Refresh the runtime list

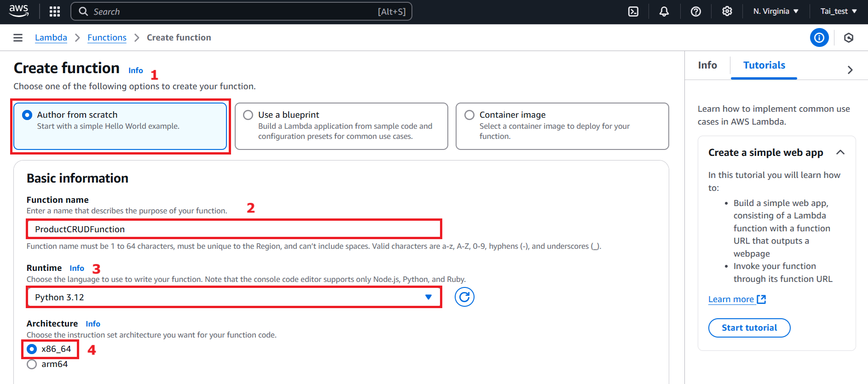(x=464, y=297)
